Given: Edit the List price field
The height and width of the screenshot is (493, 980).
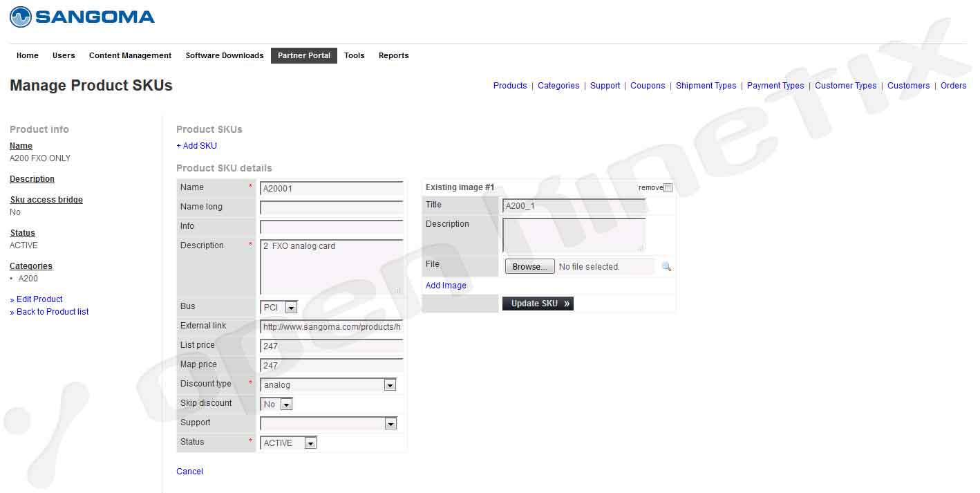Looking at the screenshot, I should point(332,346).
